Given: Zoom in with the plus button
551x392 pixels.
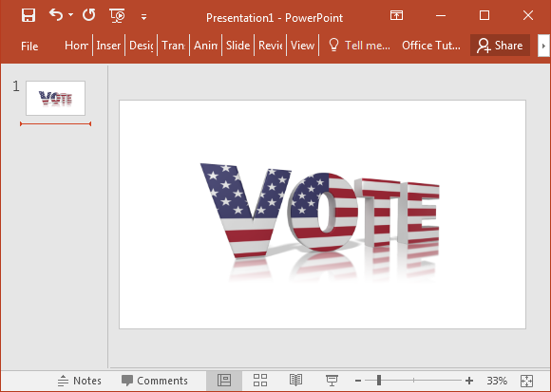Looking at the screenshot, I should coord(469,381).
